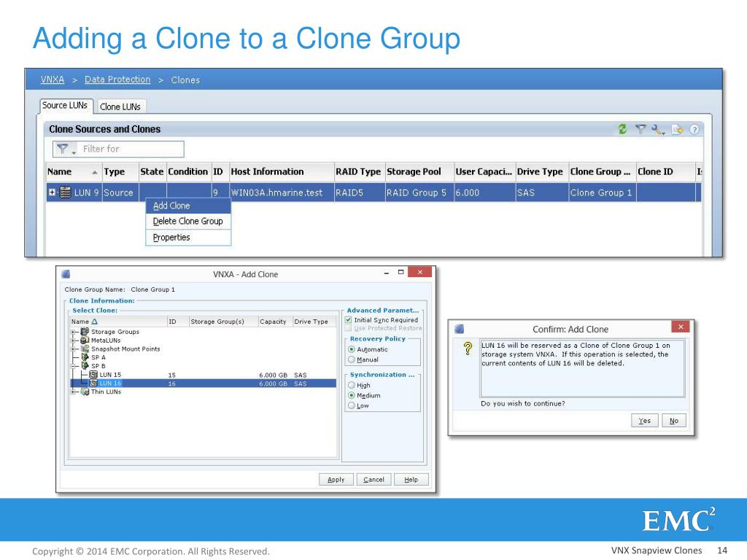Click Cancel in the Add Clone dialog
Screen dimensions: 747x560
tap(373, 480)
